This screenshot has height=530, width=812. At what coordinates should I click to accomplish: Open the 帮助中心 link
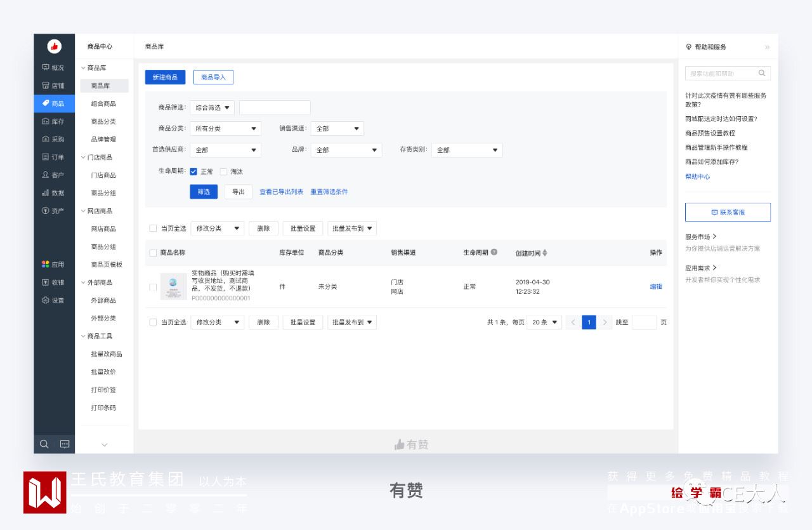[698, 177]
